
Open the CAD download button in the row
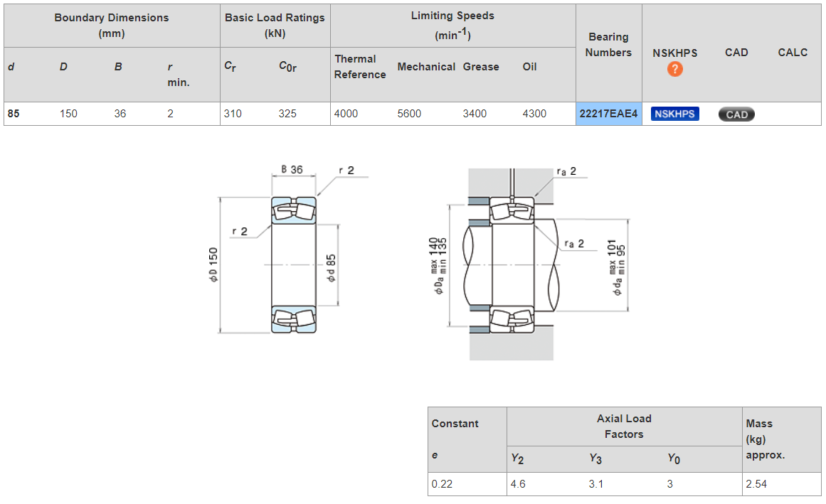tap(736, 114)
